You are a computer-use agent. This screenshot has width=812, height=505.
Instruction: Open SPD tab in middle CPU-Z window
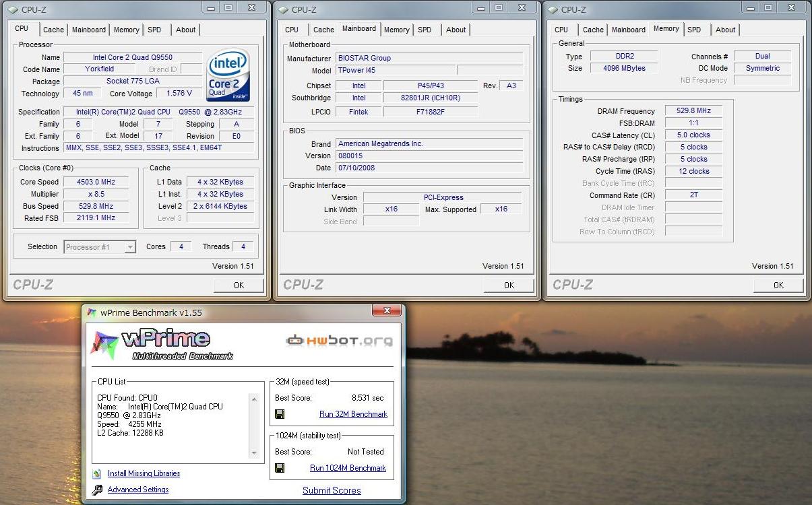[x=425, y=30]
